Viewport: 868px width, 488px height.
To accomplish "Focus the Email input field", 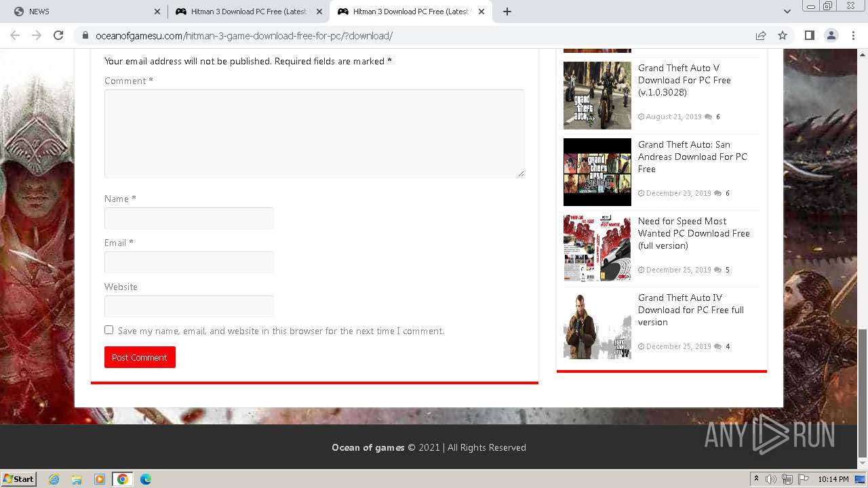I will click(189, 262).
